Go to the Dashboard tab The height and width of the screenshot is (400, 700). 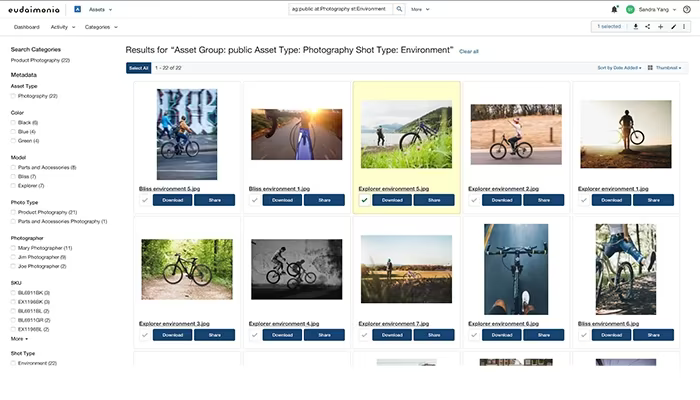click(x=26, y=27)
